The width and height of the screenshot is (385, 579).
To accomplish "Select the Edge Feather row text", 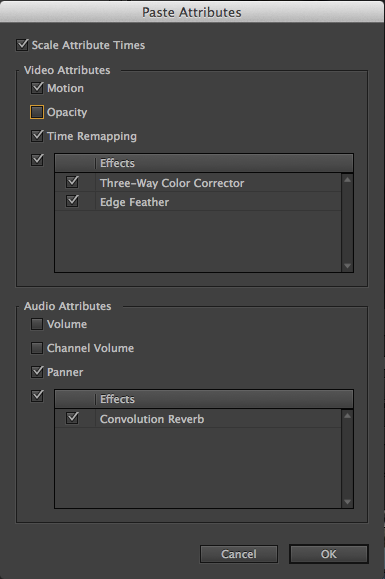I will [x=134, y=202].
